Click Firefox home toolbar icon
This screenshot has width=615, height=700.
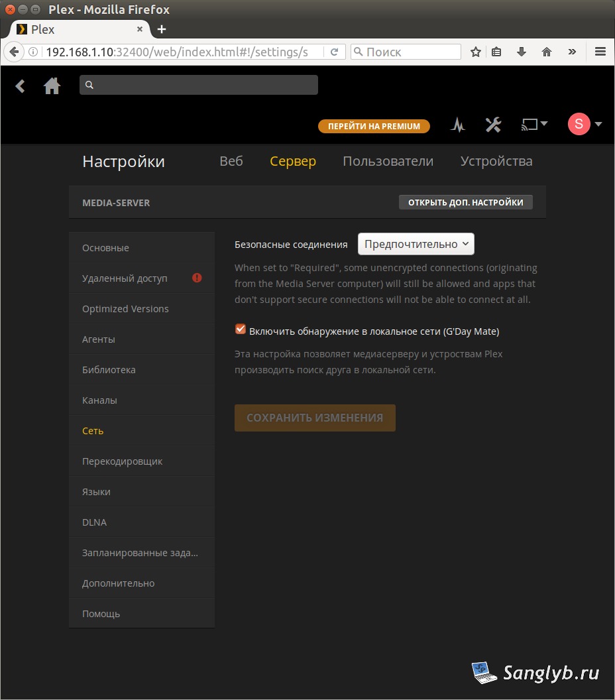click(x=547, y=52)
